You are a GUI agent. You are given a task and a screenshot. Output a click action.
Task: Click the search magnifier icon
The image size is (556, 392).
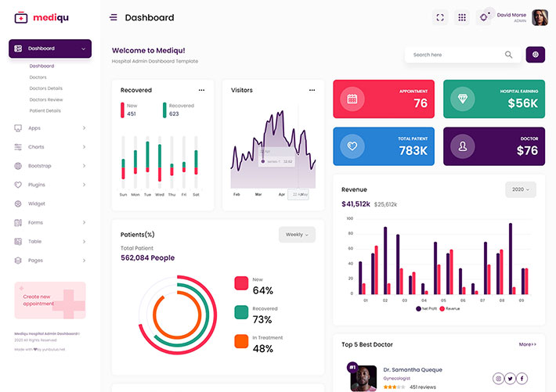(508, 55)
